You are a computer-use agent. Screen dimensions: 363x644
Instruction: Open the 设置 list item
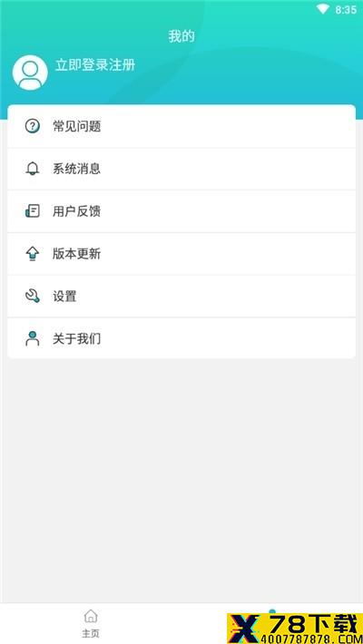(x=181, y=296)
